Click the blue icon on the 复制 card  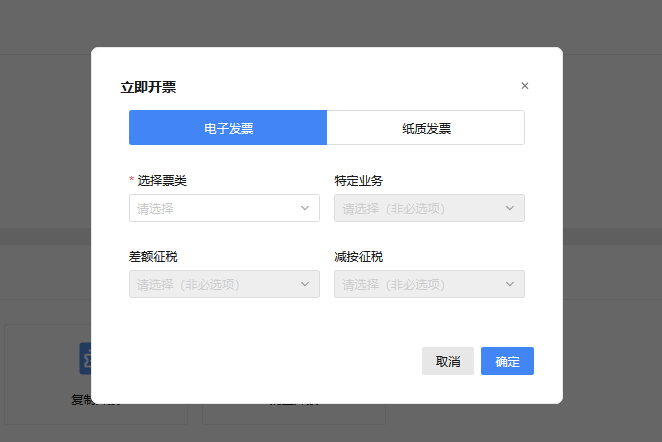[x=85, y=357]
